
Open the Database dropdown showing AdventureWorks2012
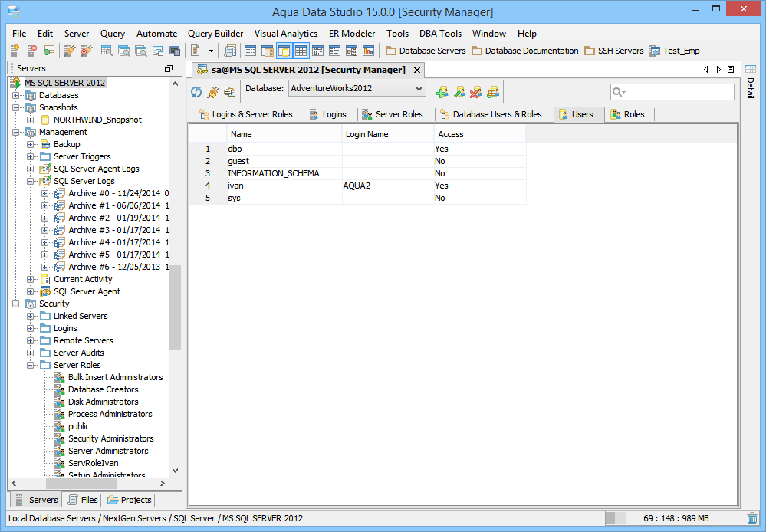[357, 88]
